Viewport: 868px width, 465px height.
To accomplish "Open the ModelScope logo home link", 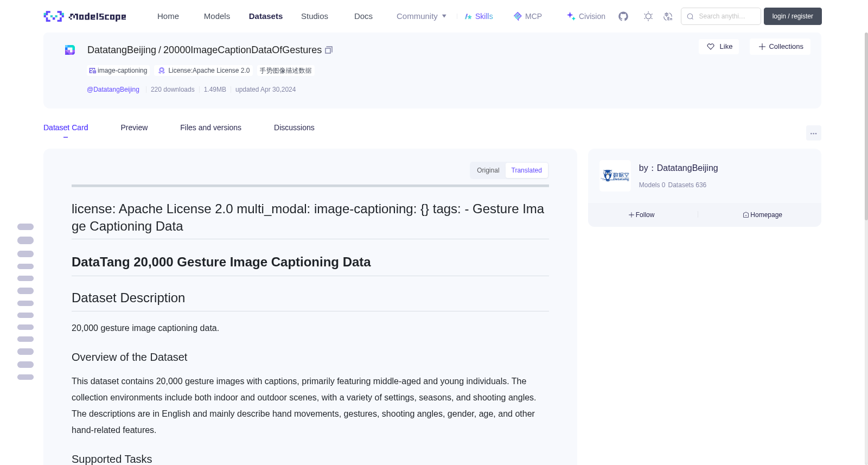I will pos(85,16).
